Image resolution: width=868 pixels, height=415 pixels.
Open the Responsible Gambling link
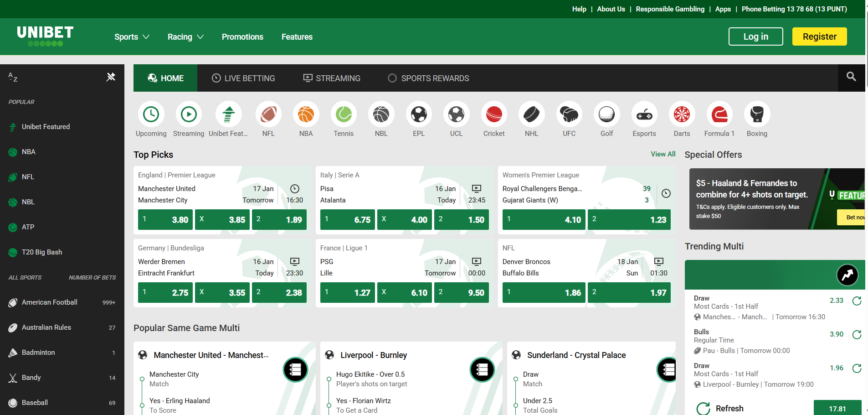670,9
